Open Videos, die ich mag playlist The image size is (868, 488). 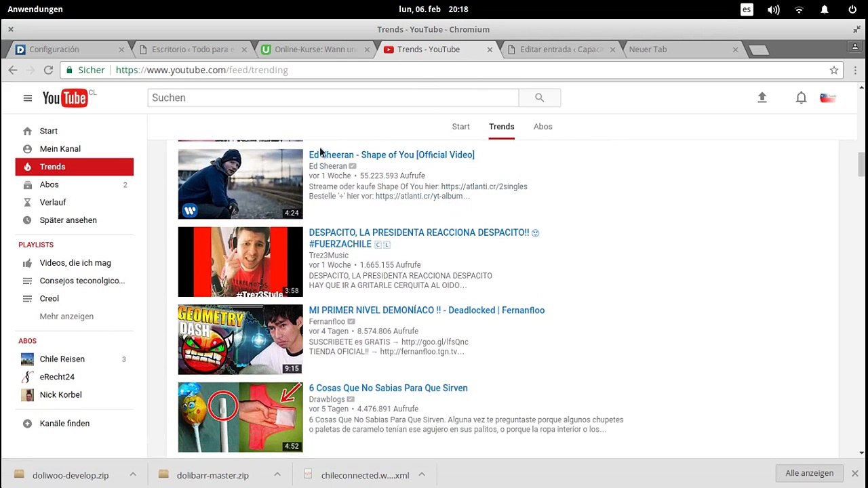pos(75,263)
